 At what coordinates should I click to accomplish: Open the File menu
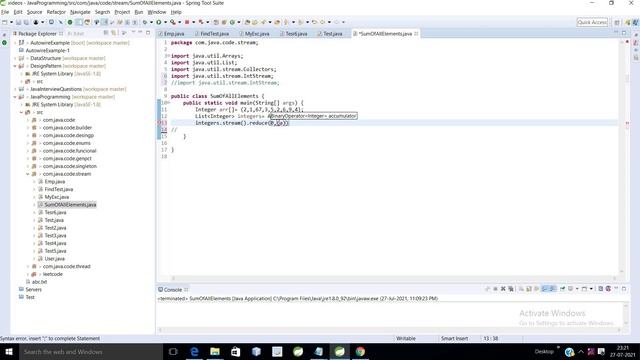pos(5,12)
